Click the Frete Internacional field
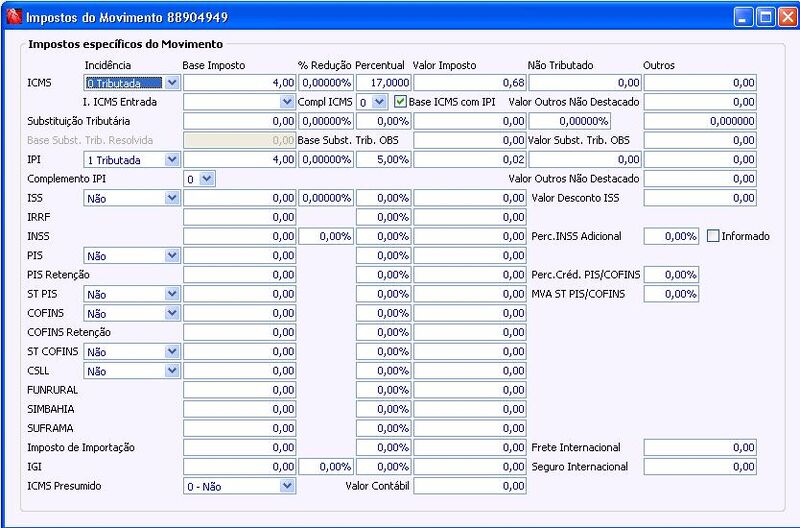 [700, 448]
